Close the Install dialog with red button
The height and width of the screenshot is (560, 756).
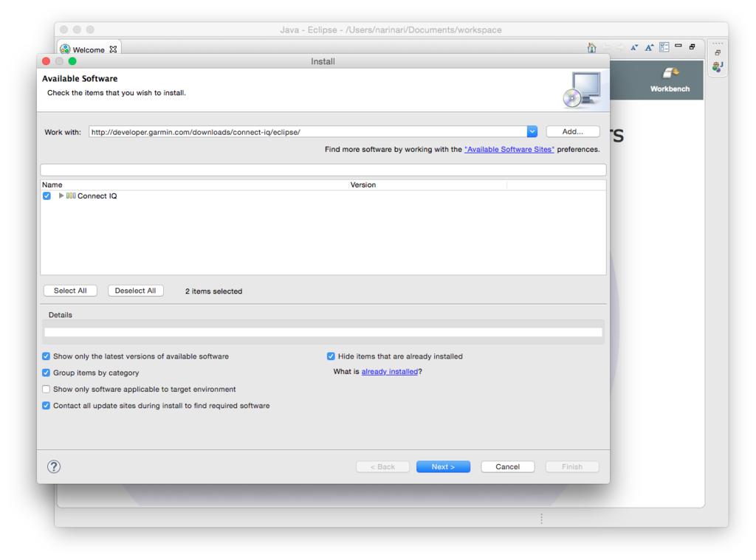pyautogui.click(x=47, y=61)
